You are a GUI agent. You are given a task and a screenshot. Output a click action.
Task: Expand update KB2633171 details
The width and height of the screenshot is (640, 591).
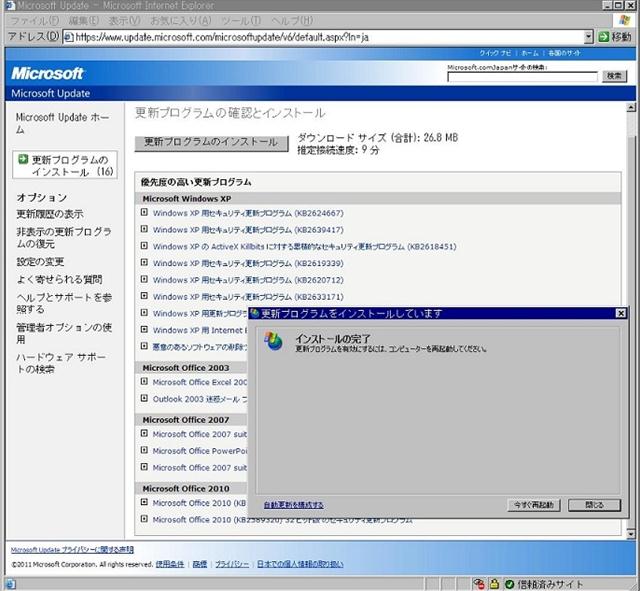point(144,296)
